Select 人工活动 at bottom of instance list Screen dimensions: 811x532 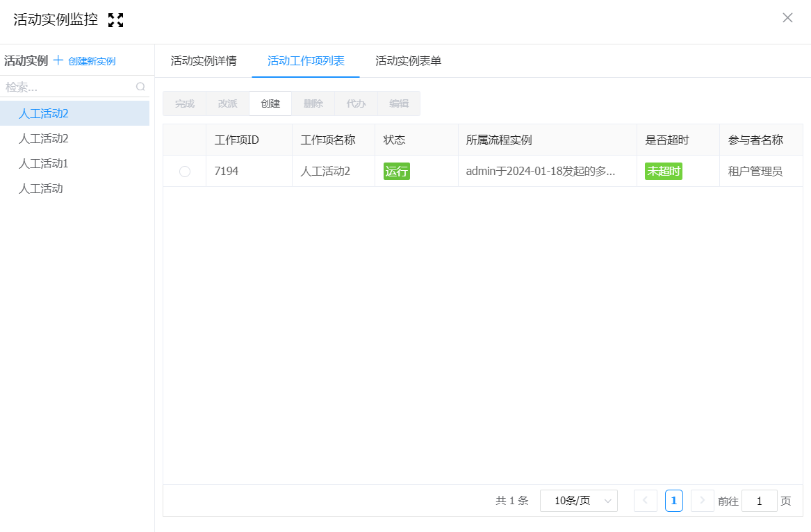point(41,188)
